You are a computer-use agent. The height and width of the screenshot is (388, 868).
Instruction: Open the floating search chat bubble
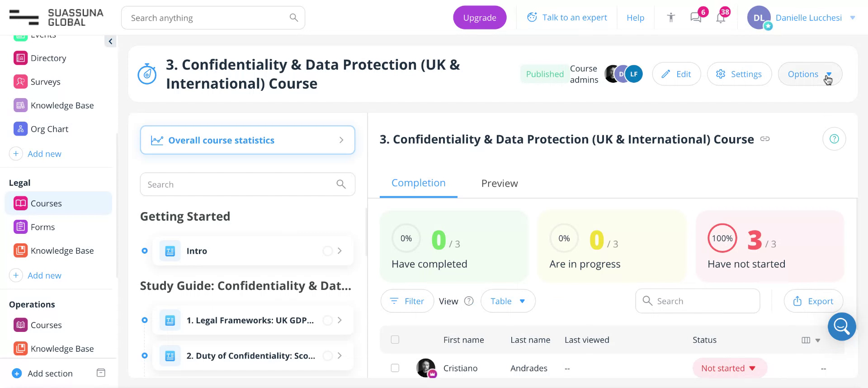(x=841, y=326)
